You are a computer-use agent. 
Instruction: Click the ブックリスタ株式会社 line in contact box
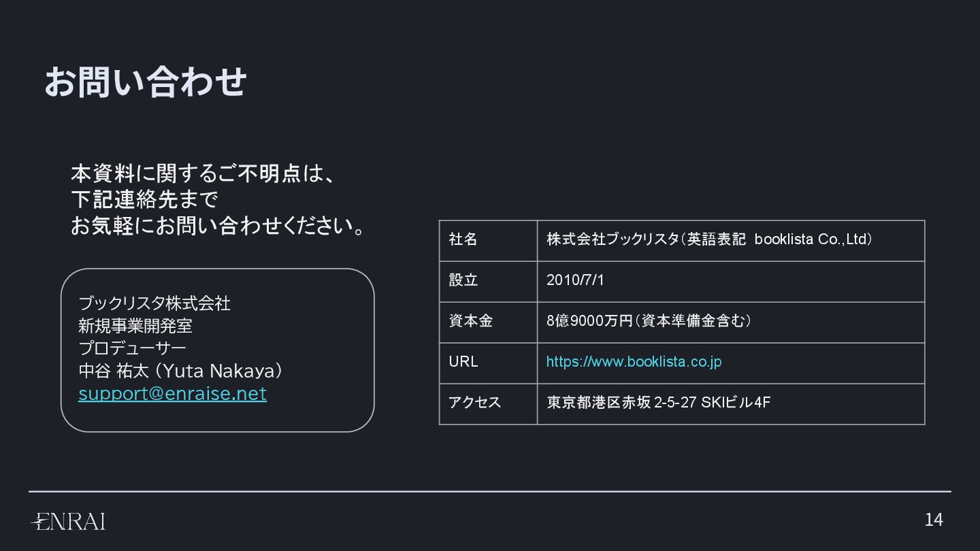coord(154,303)
